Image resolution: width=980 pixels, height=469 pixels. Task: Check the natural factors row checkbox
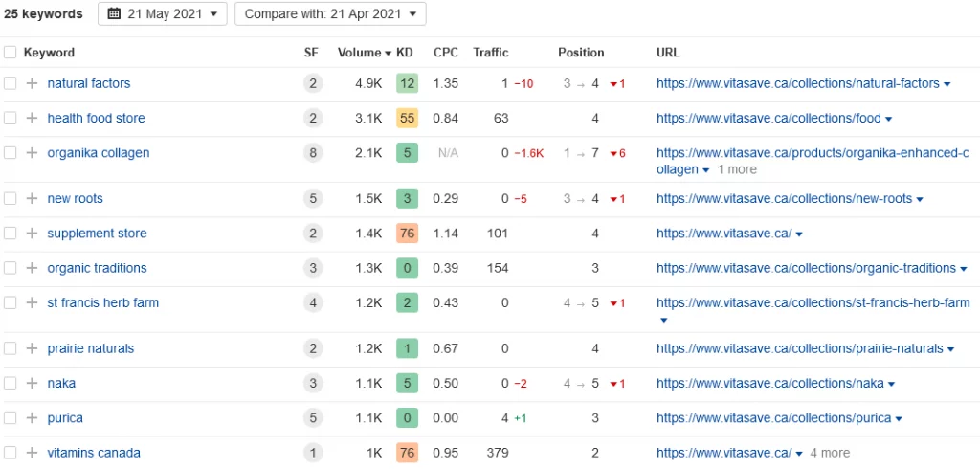(x=10, y=83)
